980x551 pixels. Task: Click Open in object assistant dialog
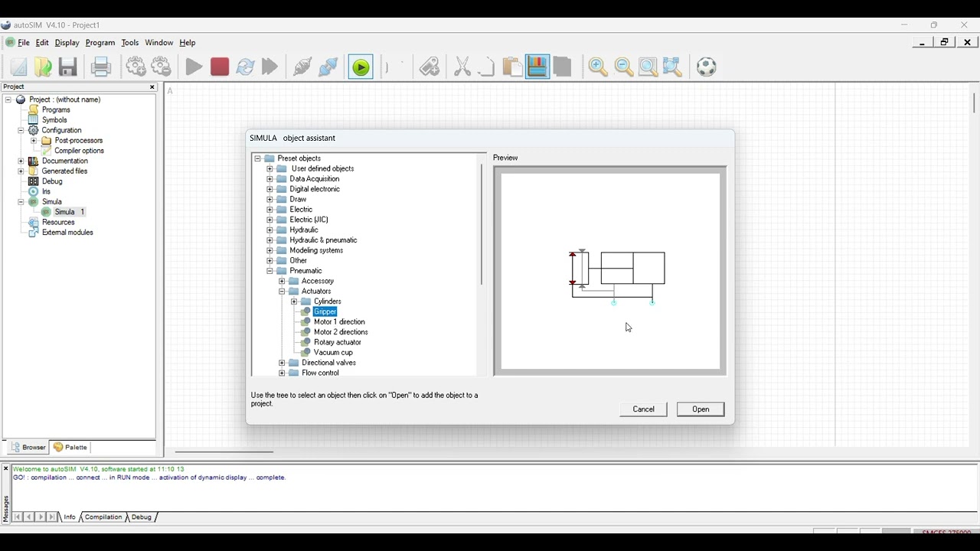coord(701,409)
